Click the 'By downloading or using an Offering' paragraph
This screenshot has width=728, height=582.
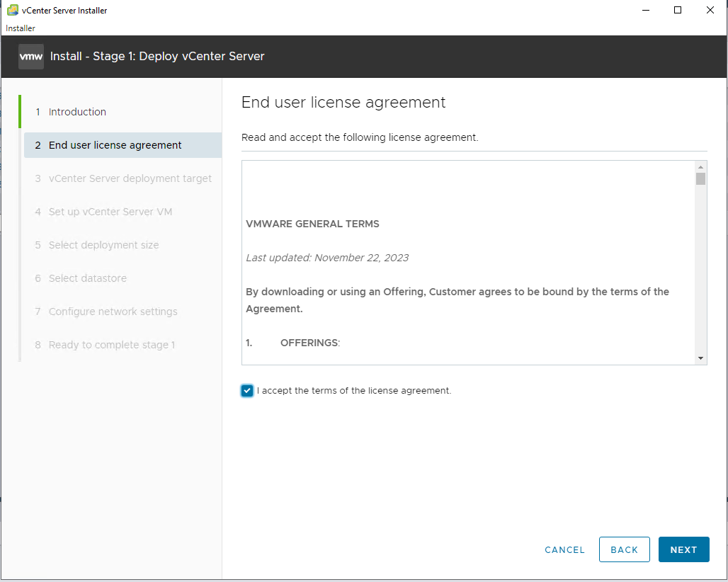(457, 300)
